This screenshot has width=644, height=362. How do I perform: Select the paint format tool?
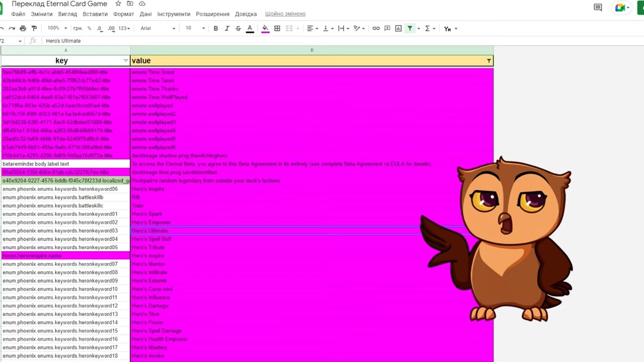pos(34,28)
